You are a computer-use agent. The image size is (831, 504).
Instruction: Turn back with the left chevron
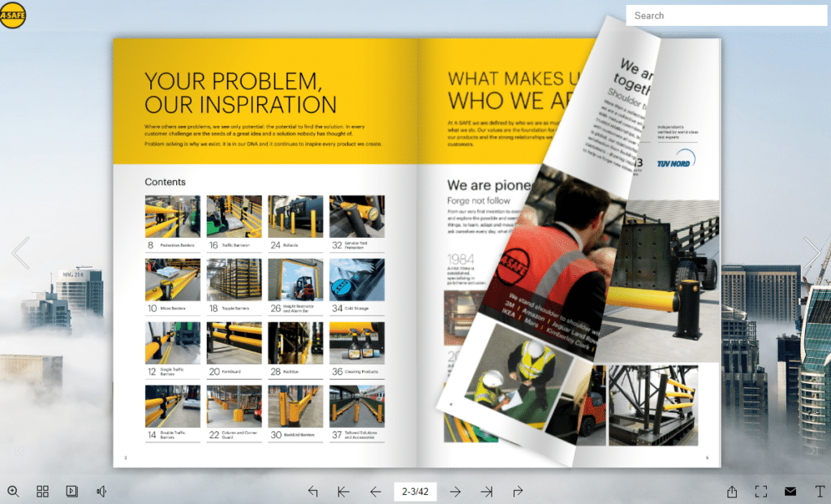(x=20, y=253)
